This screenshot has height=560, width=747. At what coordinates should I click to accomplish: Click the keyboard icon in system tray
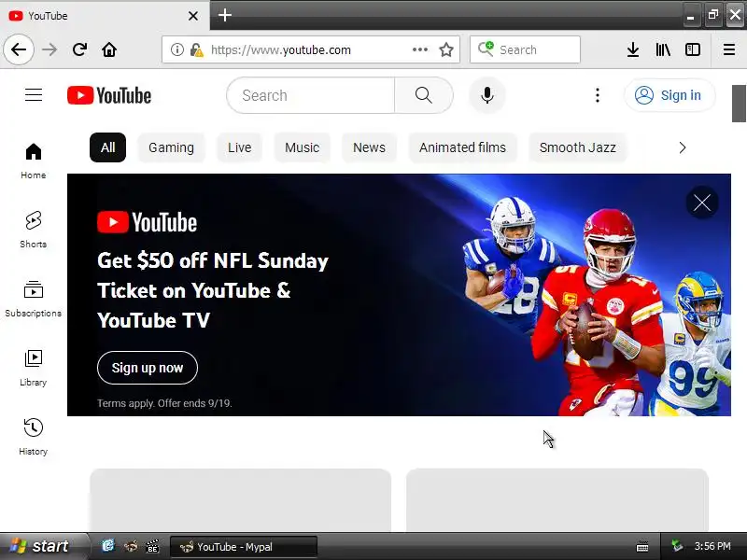pos(642,546)
